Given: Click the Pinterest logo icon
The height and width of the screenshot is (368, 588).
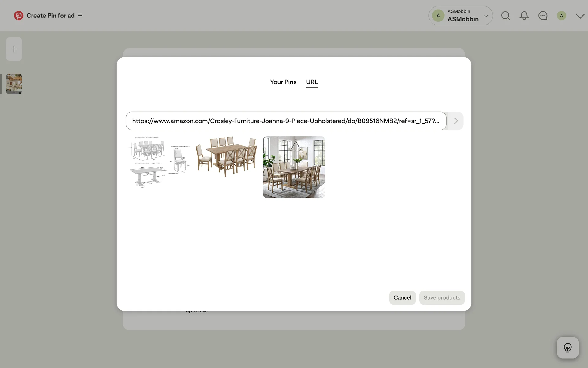Looking at the screenshot, I should click(18, 16).
